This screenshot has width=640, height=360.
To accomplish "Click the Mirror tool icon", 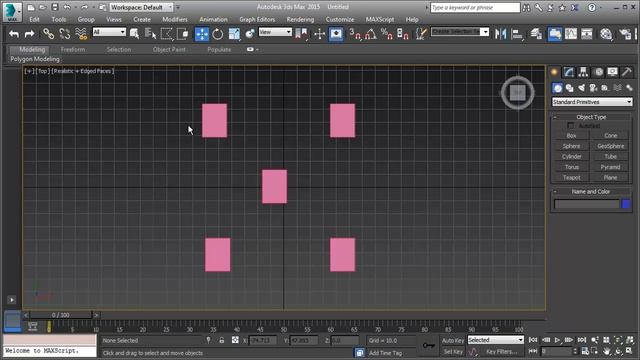I will (x=500, y=34).
